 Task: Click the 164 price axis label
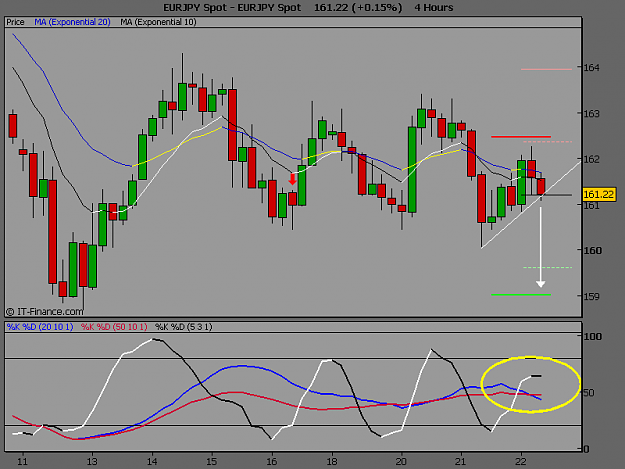tap(592, 68)
